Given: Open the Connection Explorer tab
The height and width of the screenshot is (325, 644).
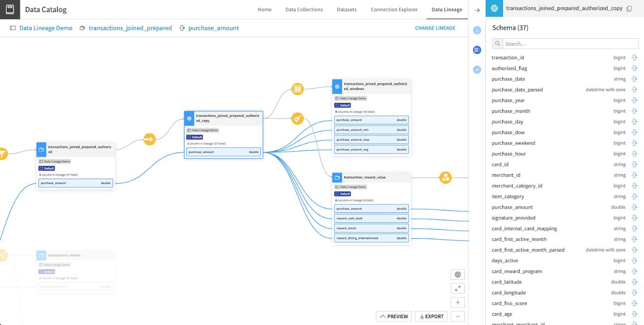Looking at the screenshot, I should point(394,9).
